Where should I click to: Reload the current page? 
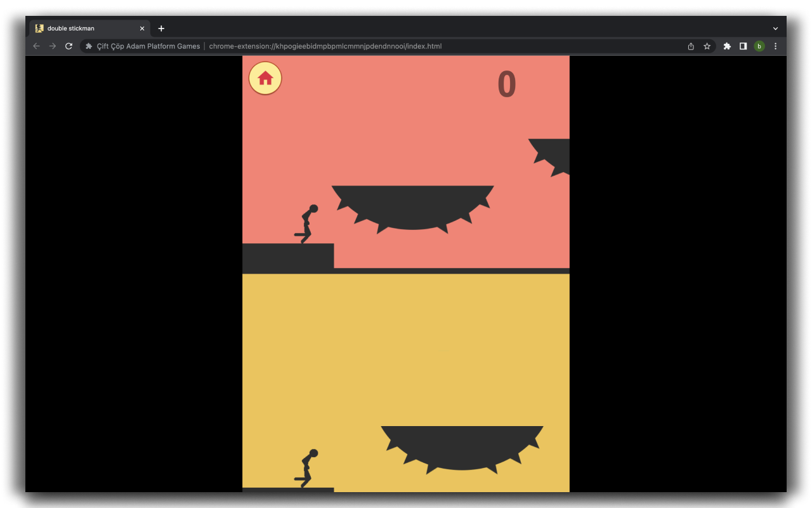point(69,46)
